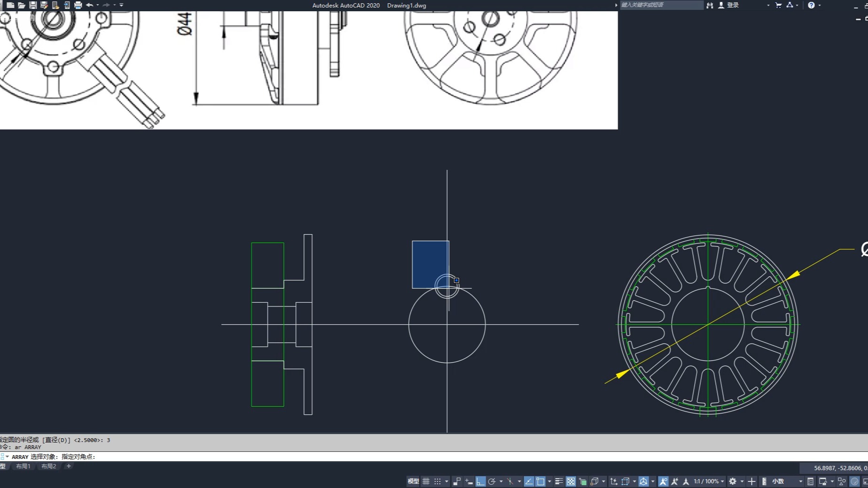Click the keyword search input field
868x488 pixels.
(x=661, y=5)
